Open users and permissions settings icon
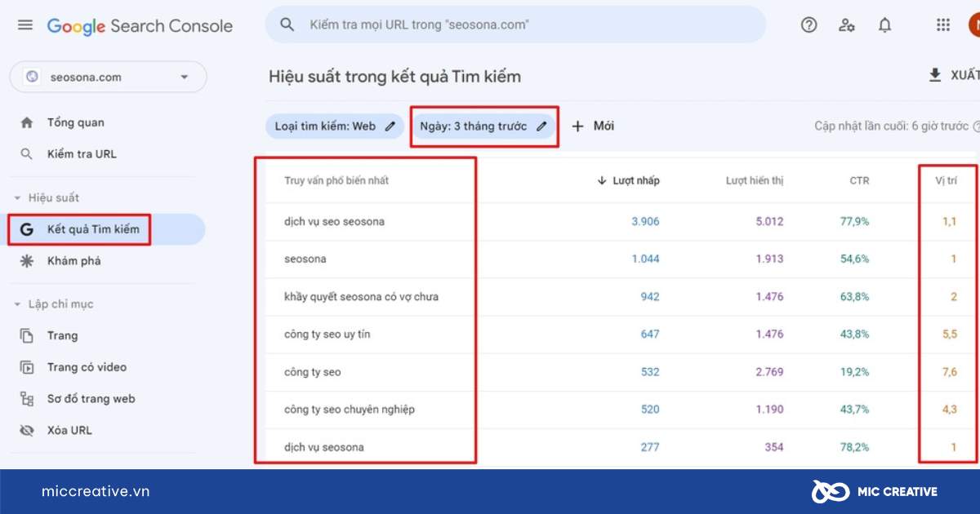 pyautogui.click(x=847, y=25)
